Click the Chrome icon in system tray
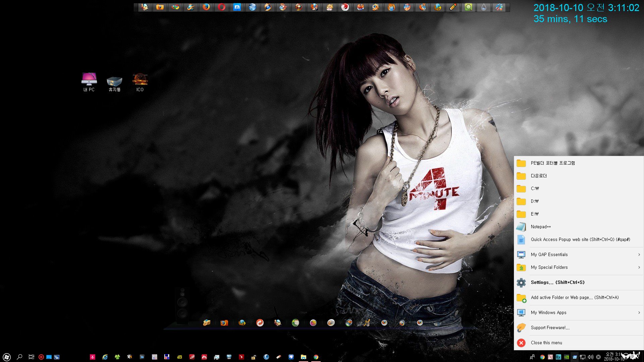Screen dimensions: 644x362 click(x=542, y=357)
